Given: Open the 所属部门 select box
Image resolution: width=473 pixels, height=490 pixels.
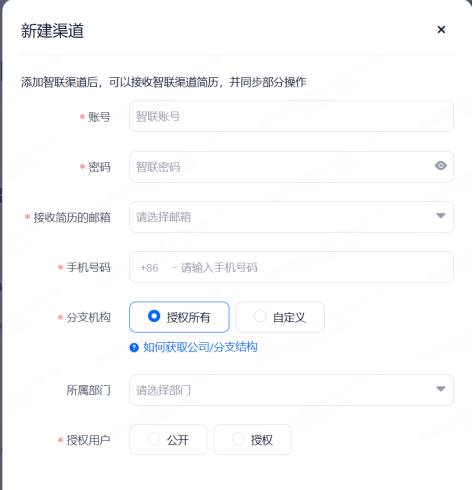Looking at the screenshot, I should pyautogui.click(x=291, y=390).
